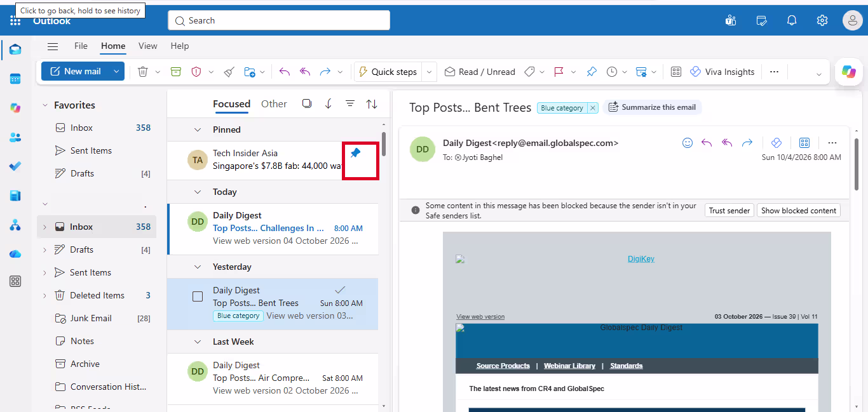
Task: Collapse the Today group header
Action: coord(197,192)
